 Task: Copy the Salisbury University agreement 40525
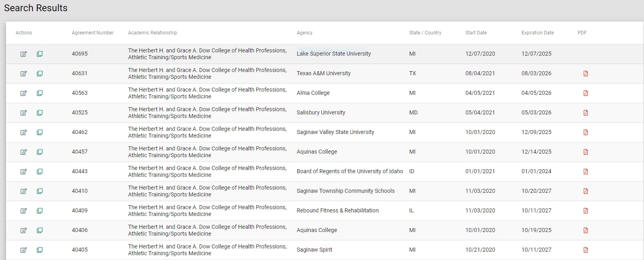[x=39, y=113]
